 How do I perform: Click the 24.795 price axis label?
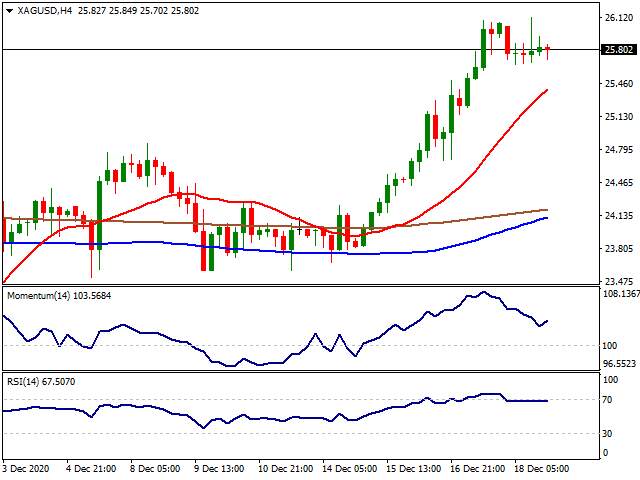tap(619, 149)
